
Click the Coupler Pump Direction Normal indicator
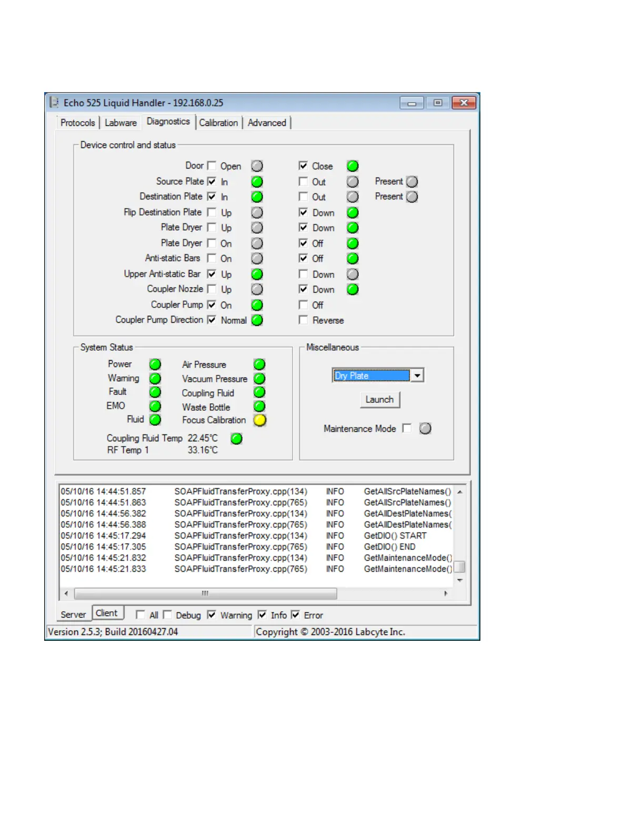click(257, 320)
